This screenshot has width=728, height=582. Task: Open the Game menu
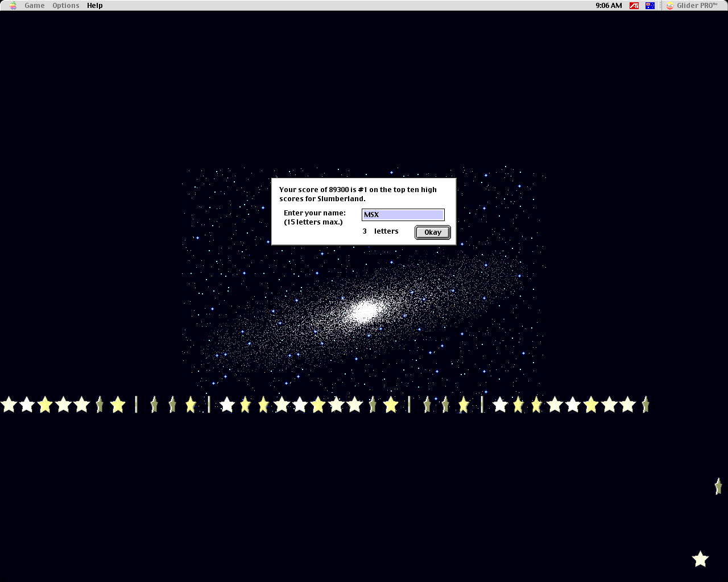[35, 6]
